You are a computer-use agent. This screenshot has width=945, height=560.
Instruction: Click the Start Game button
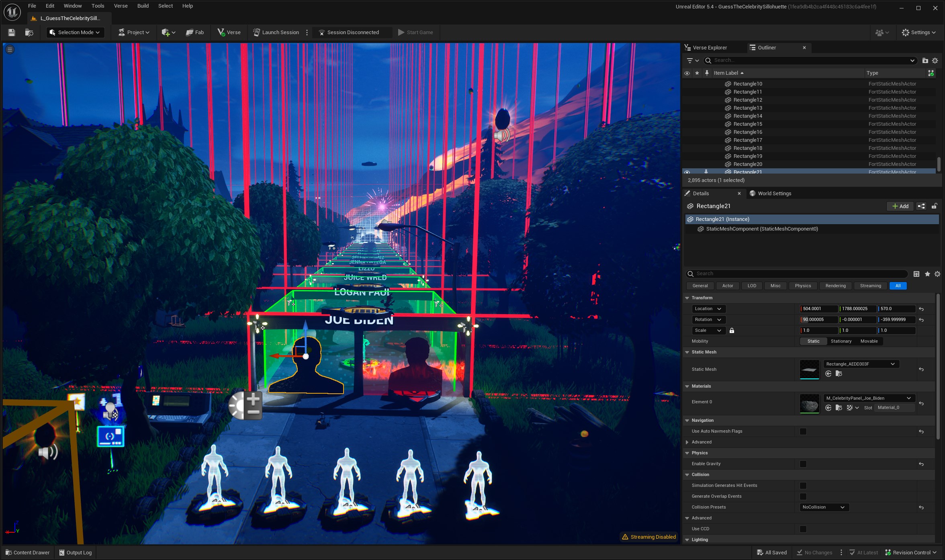415,33
